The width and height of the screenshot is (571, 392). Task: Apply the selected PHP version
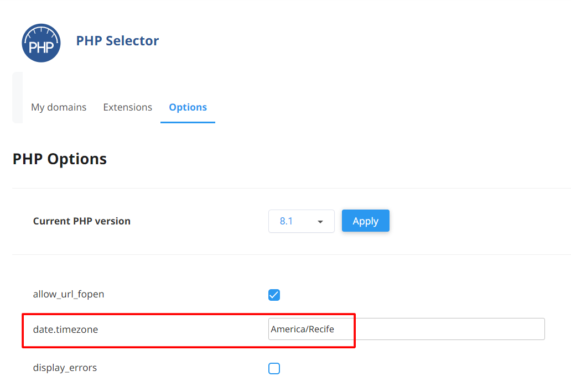(365, 221)
